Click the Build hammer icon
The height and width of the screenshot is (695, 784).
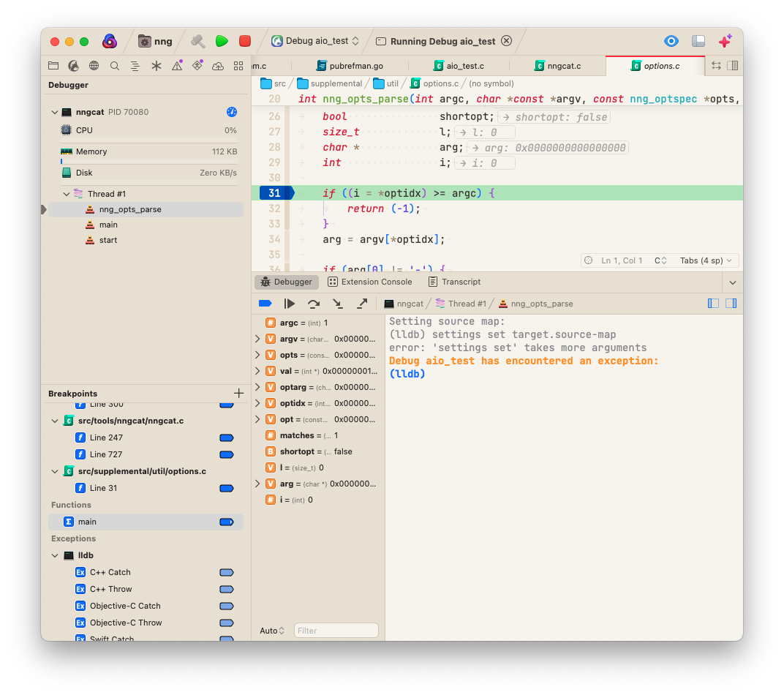click(x=198, y=41)
